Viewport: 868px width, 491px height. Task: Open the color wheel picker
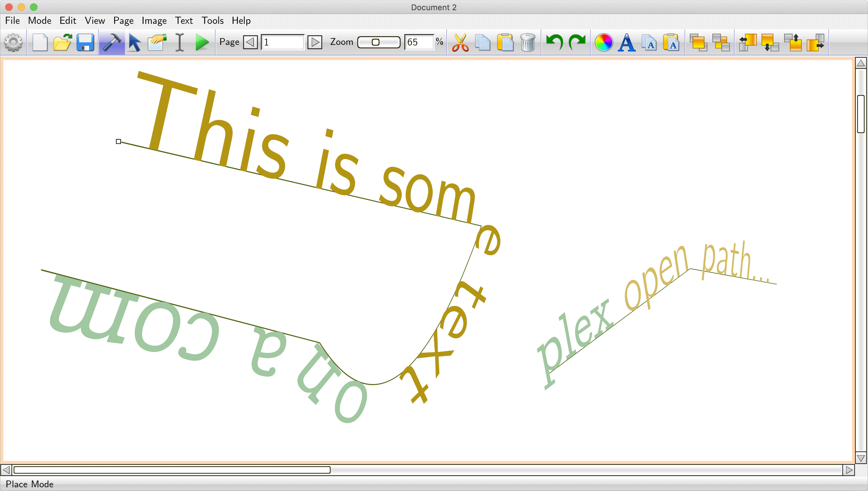pos(604,42)
